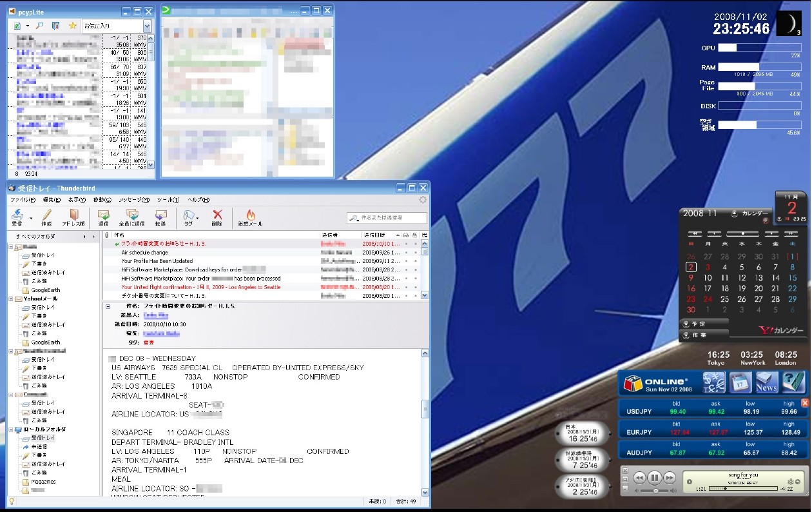Click the Thunderbird mail search field
This screenshot has width=812, height=512.
coord(392,218)
